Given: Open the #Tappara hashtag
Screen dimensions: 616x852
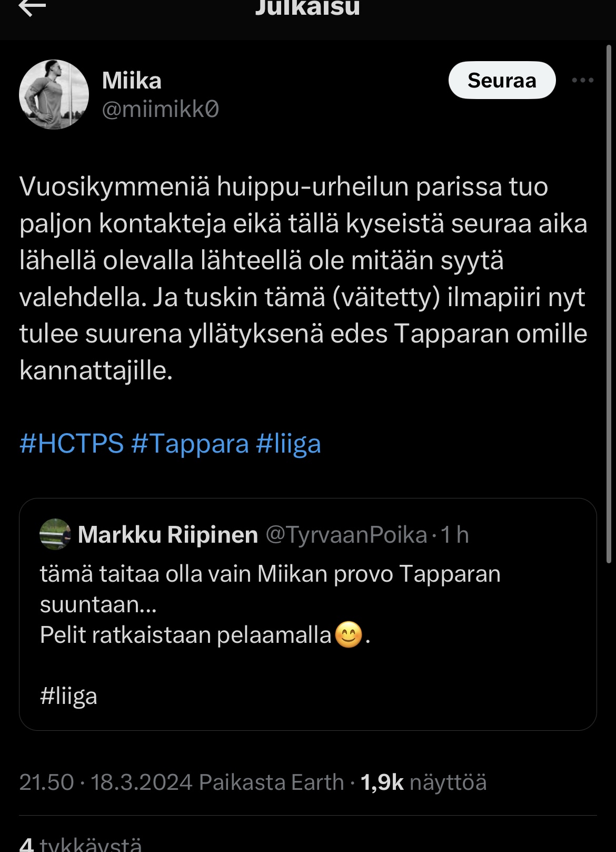Looking at the screenshot, I should pos(190,443).
